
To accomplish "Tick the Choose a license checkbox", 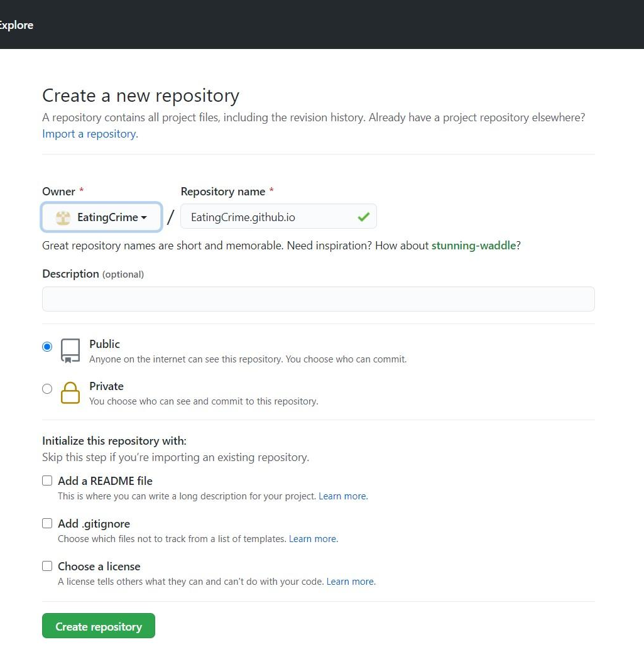I will (47, 566).
